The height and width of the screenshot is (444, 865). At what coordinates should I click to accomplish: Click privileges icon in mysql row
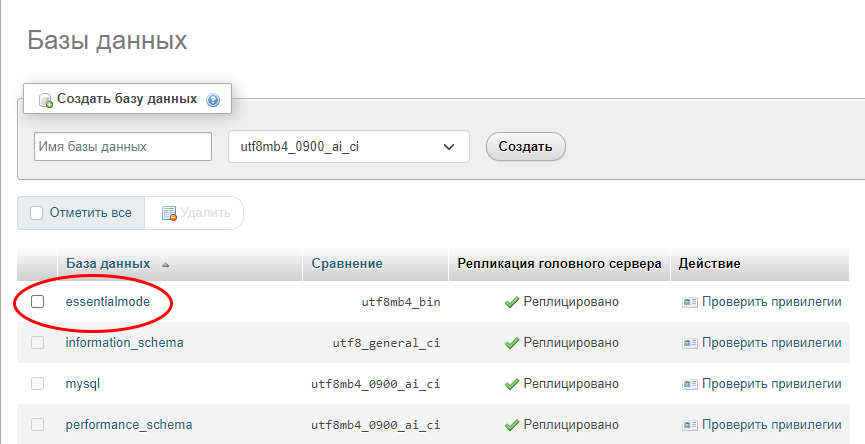(x=689, y=384)
